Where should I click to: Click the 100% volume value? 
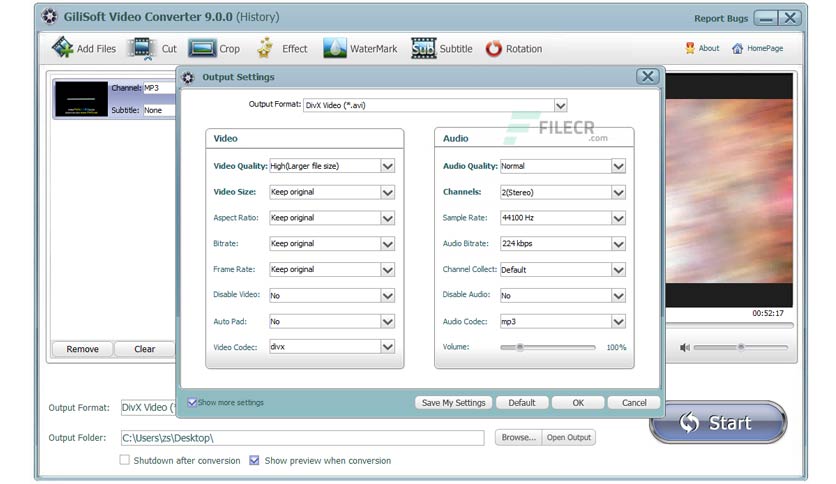click(x=616, y=347)
